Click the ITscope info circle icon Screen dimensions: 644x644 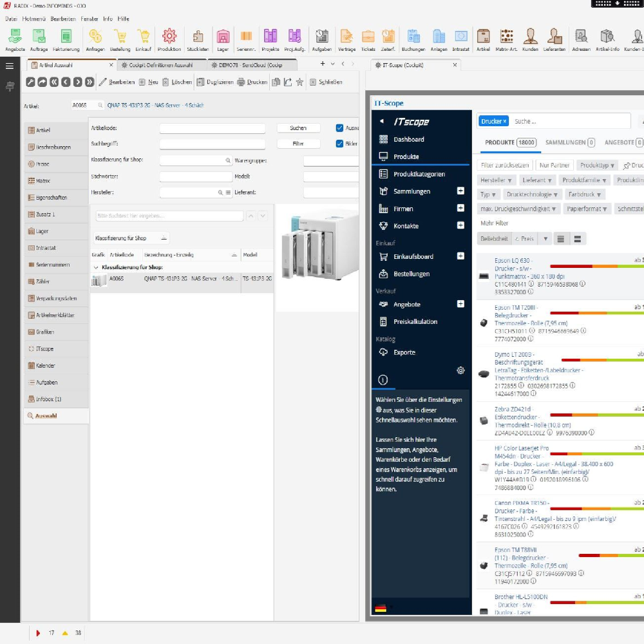383,380
